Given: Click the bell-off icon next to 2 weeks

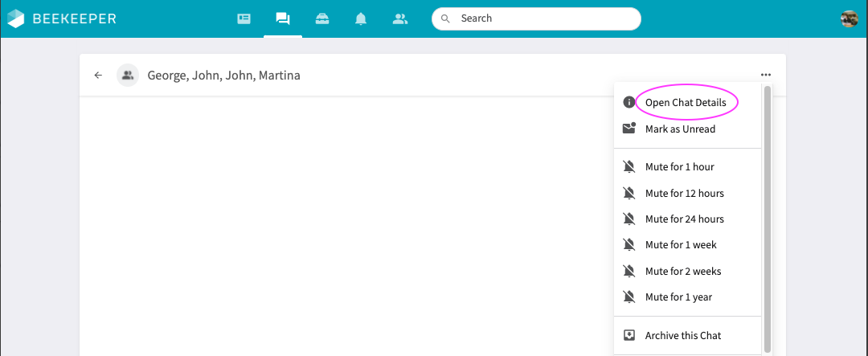Looking at the screenshot, I should tap(628, 272).
